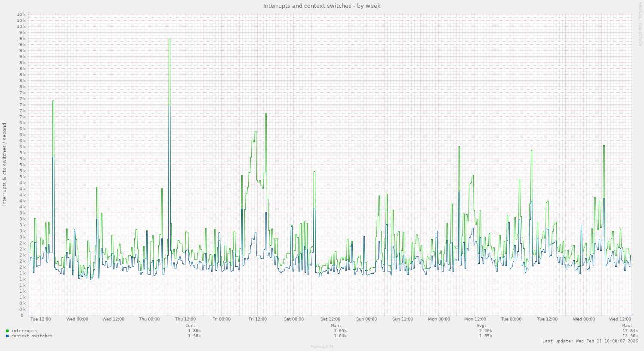Click the "Last update" timestamp text
This screenshot has width=644, height=351.
pyautogui.click(x=590, y=341)
